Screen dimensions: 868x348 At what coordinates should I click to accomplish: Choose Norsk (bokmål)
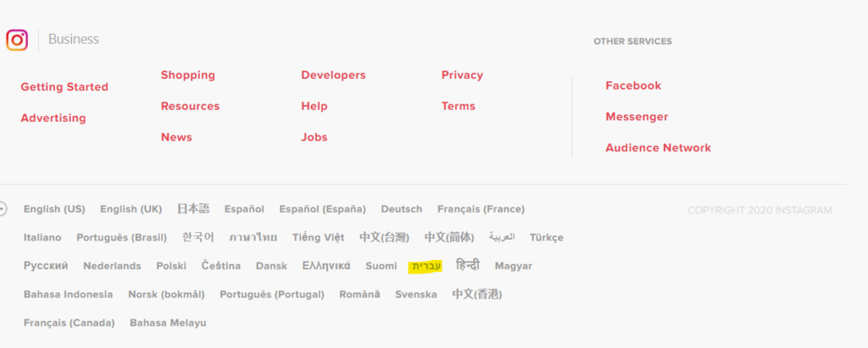click(x=166, y=295)
